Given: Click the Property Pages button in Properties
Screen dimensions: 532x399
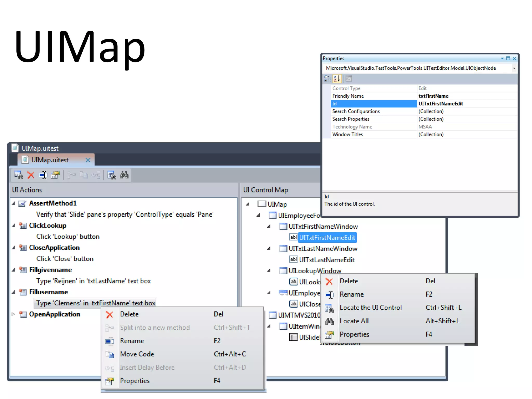Looking at the screenshot, I should [349, 78].
